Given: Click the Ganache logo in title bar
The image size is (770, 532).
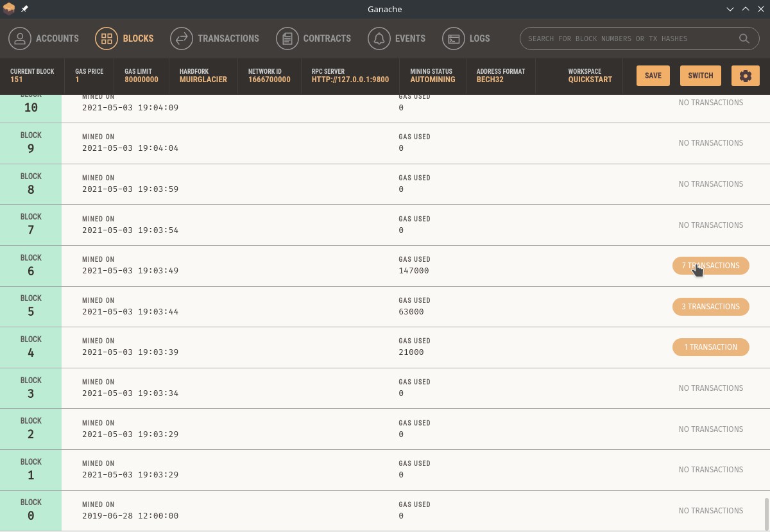Looking at the screenshot, I should (x=9, y=9).
